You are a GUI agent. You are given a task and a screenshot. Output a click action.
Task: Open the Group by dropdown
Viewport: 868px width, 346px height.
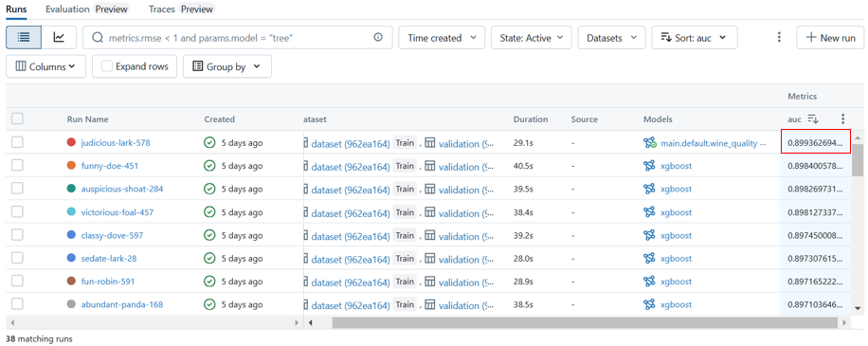227,66
